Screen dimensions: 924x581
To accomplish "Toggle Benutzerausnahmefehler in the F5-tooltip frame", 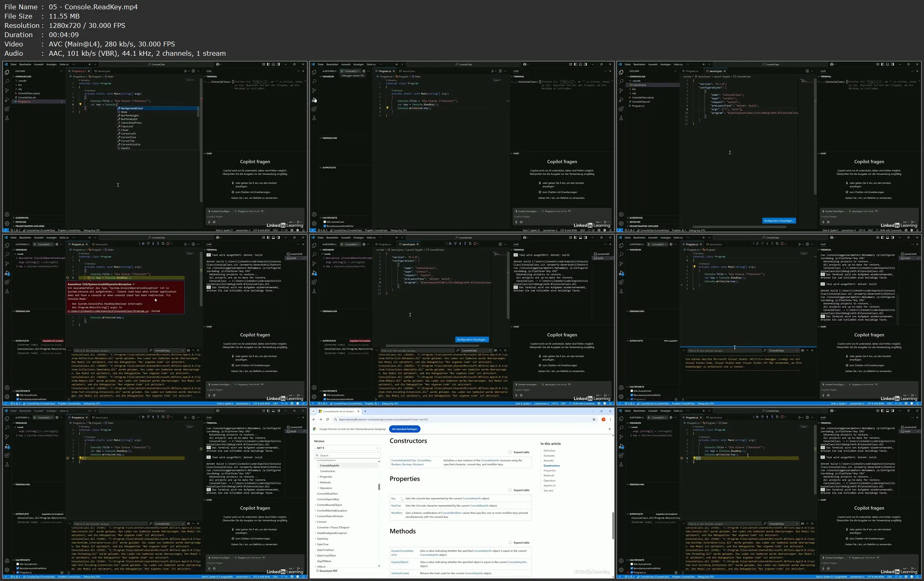I will (x=324, y=226).
